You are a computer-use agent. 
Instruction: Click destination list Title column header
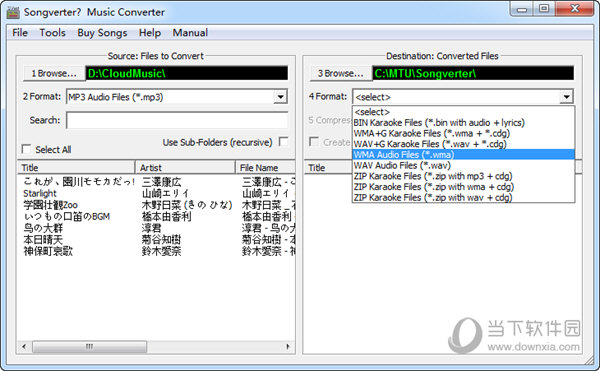click(x=328, y=168)
